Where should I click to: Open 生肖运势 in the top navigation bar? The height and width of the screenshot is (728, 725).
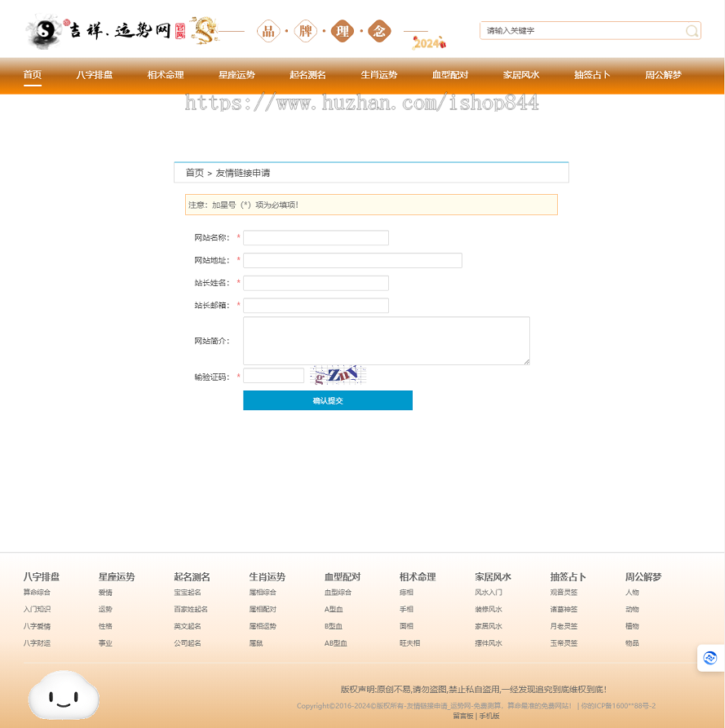379,75
